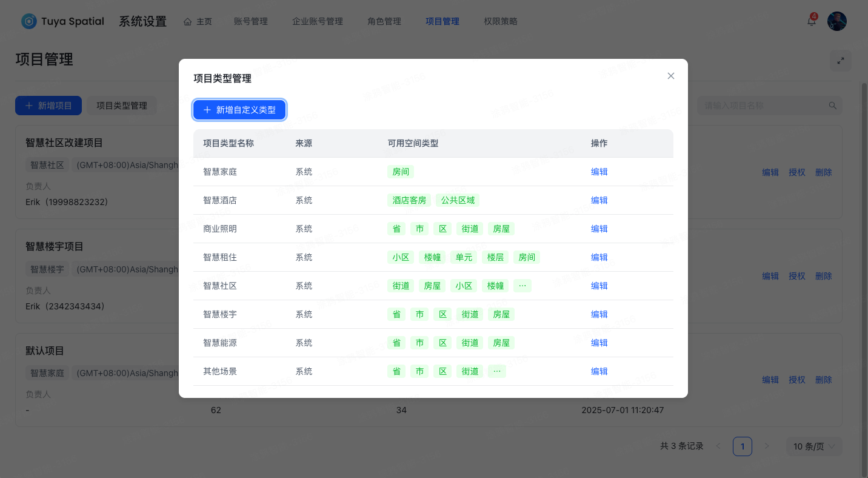
Task: Click the 项目类型管理 button
Action: (x=122, y=106)
